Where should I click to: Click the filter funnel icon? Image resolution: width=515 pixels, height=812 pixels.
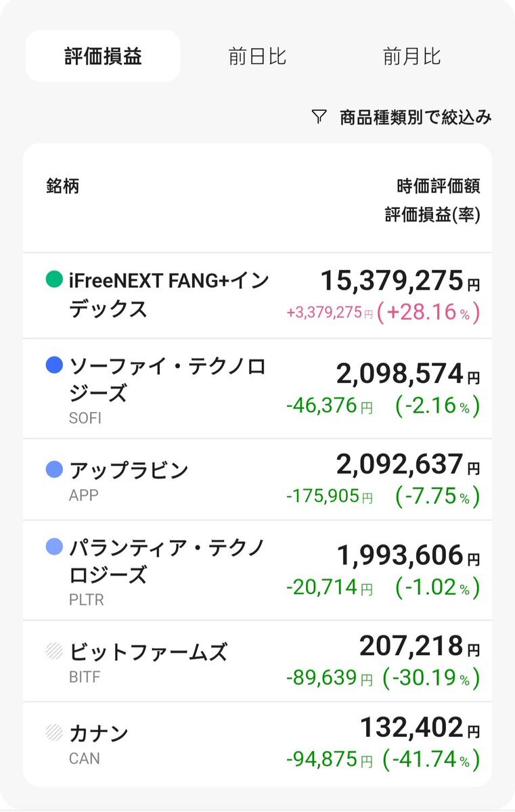[319, 117]
